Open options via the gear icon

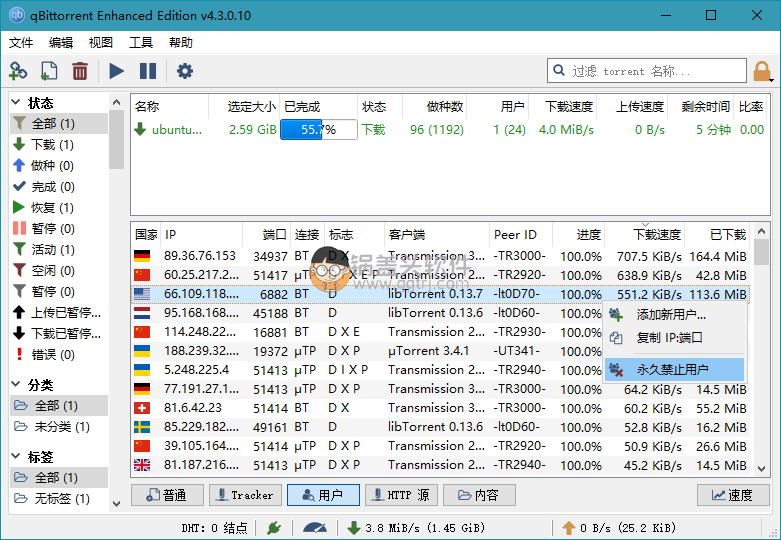tap(185, 71)
